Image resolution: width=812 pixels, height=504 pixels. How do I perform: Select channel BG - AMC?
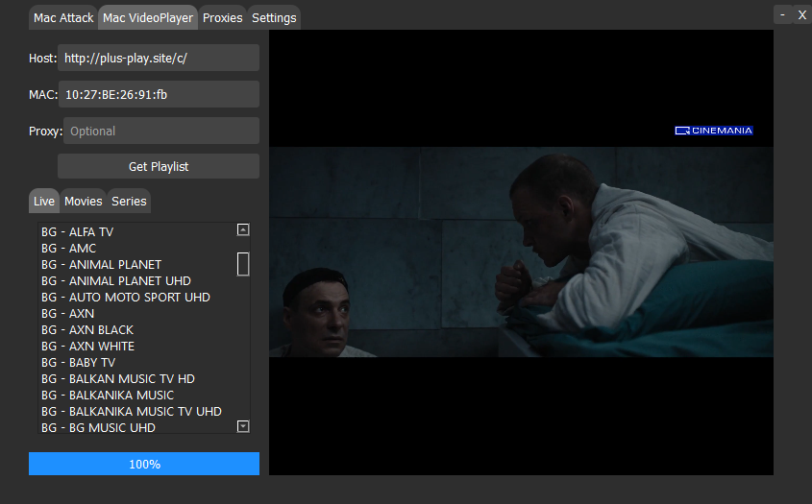coord(137,249)
